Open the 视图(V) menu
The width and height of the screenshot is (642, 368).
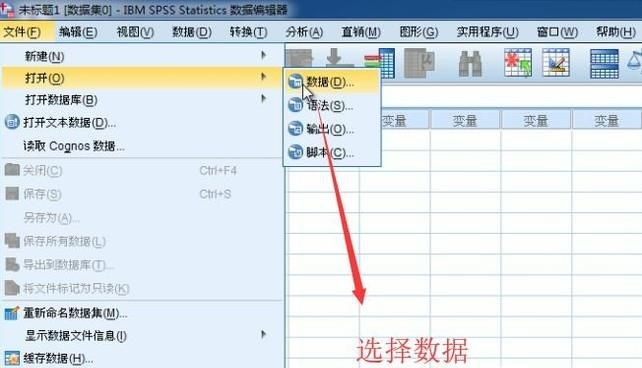pos(135,32)
